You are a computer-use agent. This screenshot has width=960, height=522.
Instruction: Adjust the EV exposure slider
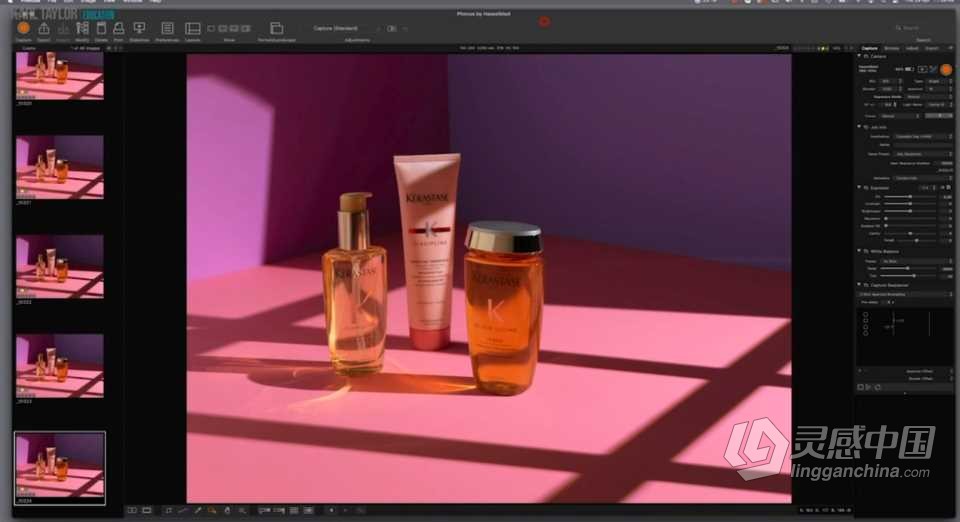(x=910, y=196)
